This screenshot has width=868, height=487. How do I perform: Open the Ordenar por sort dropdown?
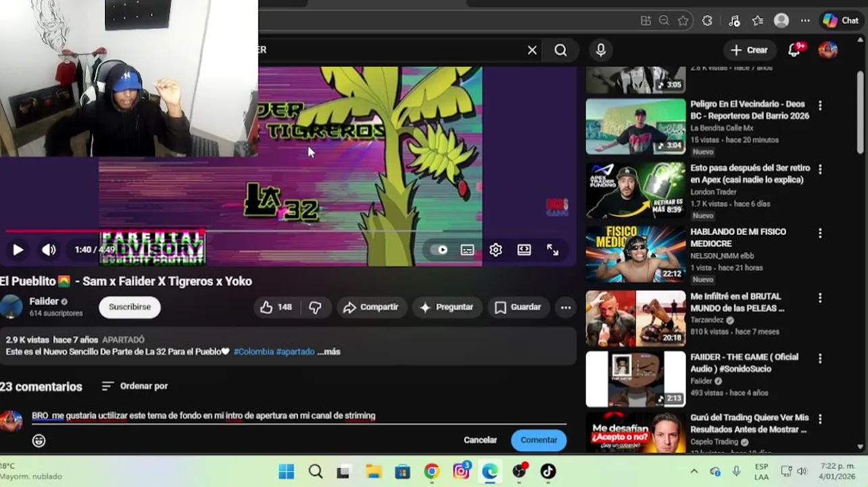[135, 386]
